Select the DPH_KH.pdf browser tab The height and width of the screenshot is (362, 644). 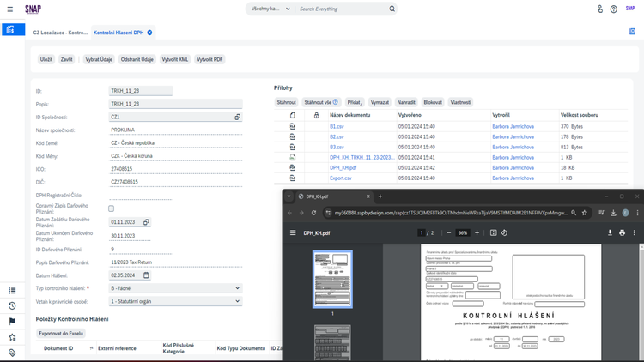point(333,196)
